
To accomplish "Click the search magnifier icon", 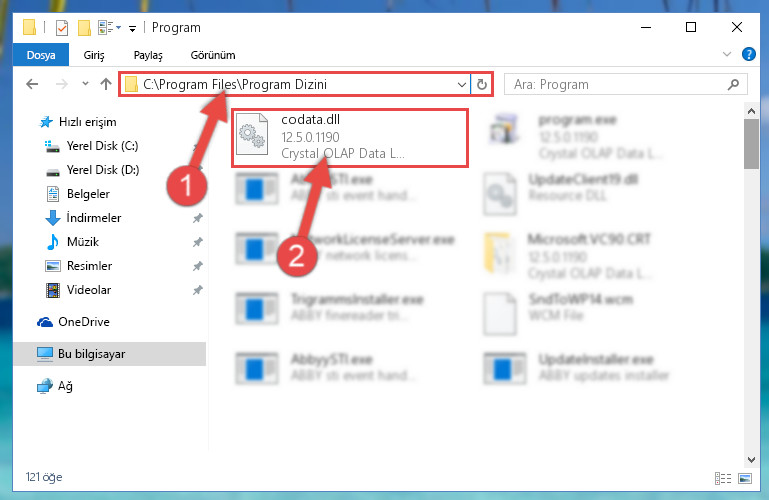I will pos(734,84).
